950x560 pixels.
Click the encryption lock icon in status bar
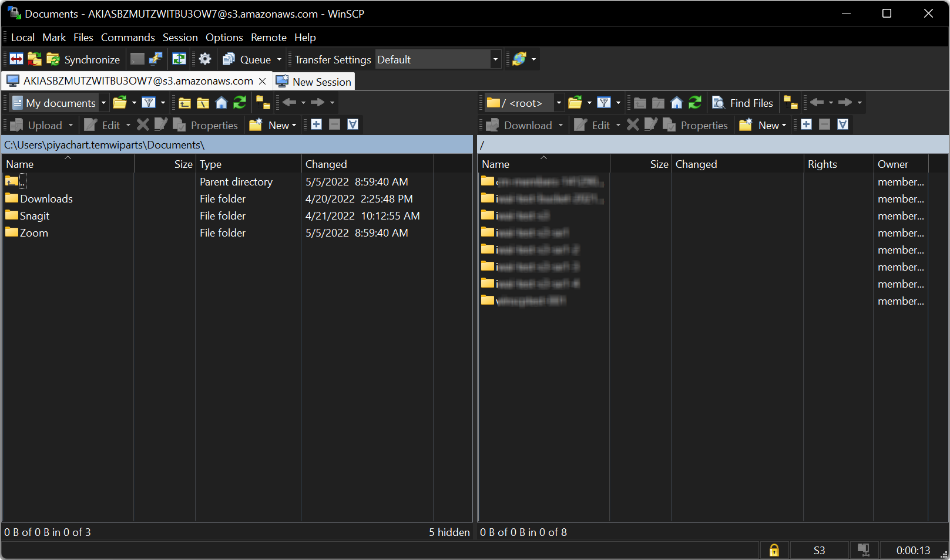(x=774, y=550)
